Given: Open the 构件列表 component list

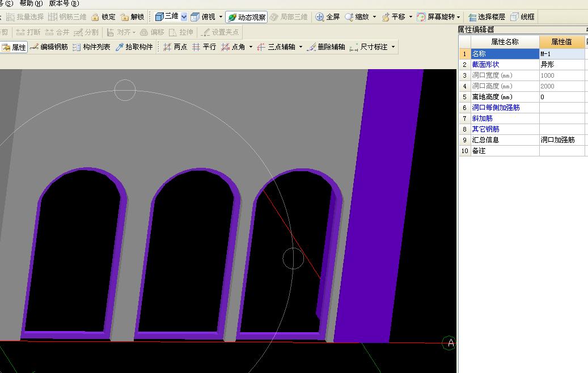Looking at the screenshot, I should (91, 47).
